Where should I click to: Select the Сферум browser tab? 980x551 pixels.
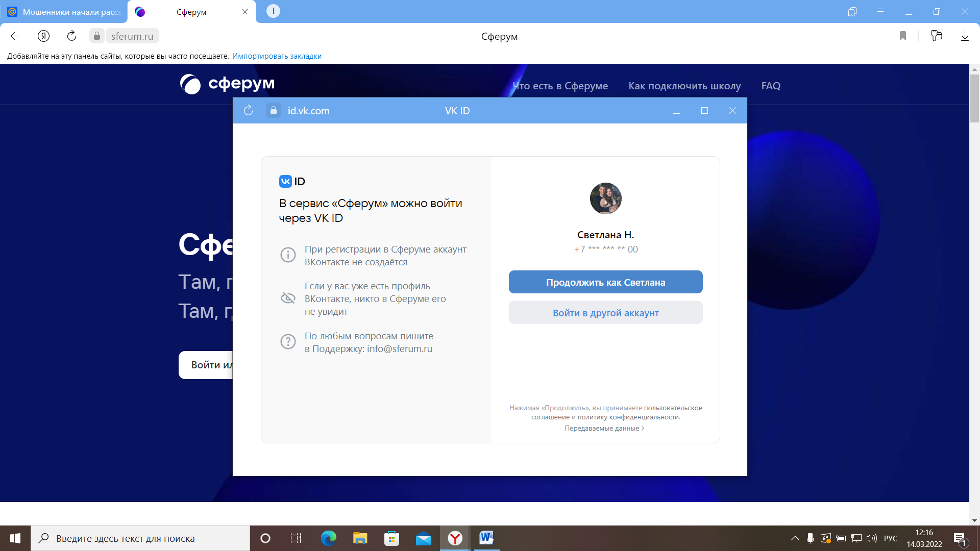click(x=191, y=12)
